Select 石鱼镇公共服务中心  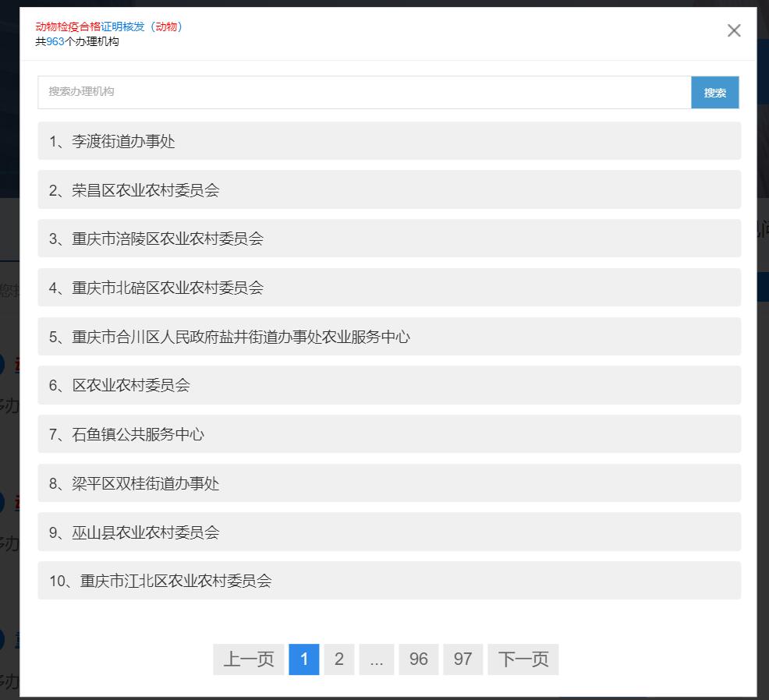click(x=389, y=434)
